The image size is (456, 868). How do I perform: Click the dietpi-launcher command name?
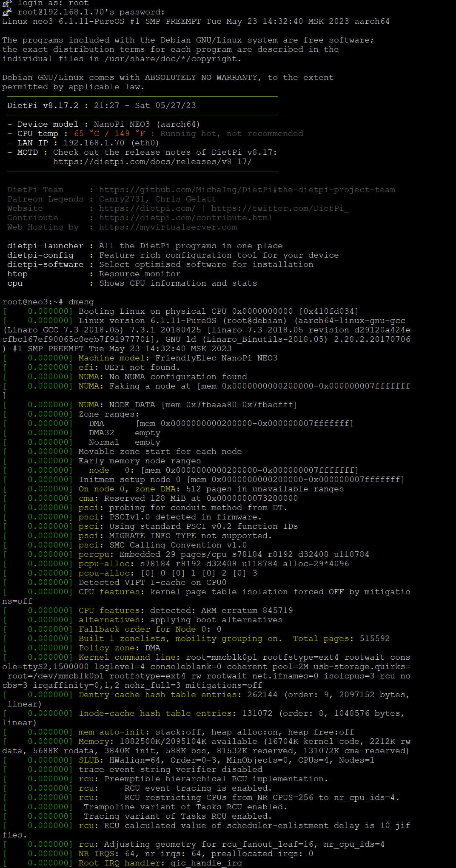[46, 246]
